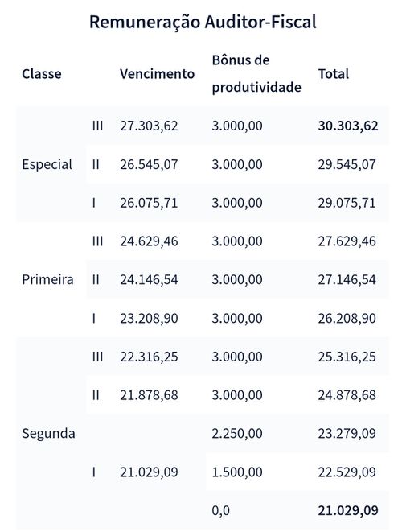Viewport: 402px width, 532px height.
Task: Select the bold total 30.303,62
Action: point(348,126)
